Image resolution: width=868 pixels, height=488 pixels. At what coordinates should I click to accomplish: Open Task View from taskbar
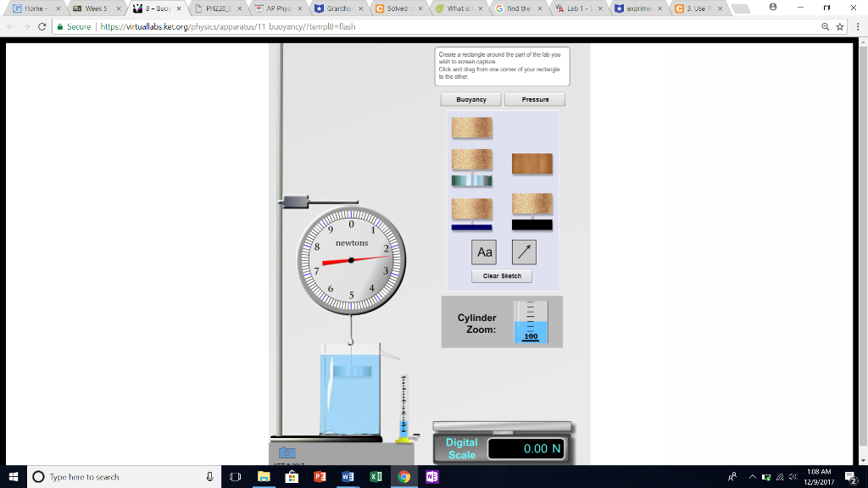click(236, 476)
